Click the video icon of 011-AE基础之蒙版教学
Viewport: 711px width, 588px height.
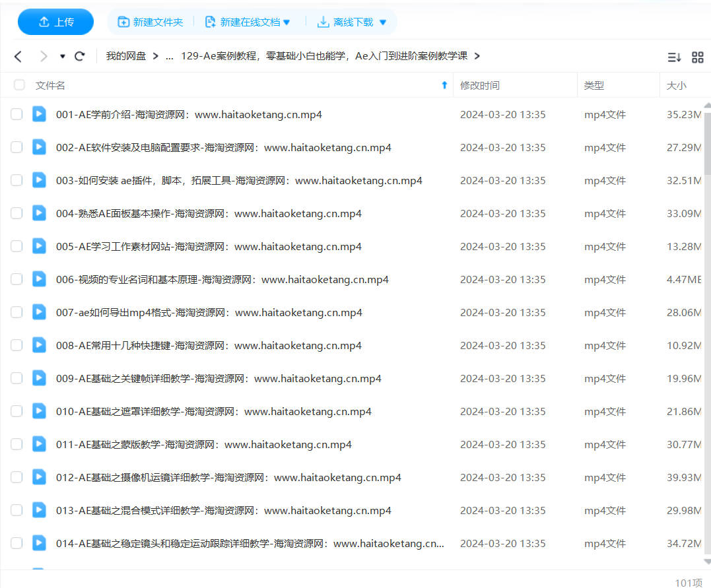pos(39,444)
